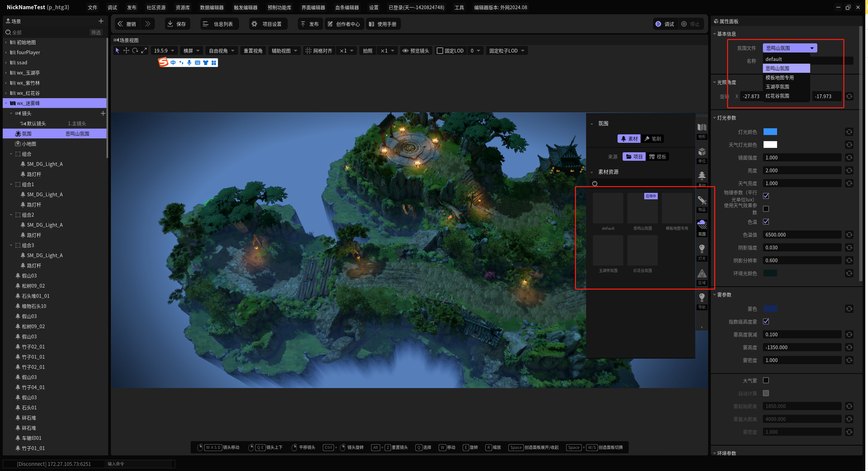Toggle the 指数级高度雾 checkbox
This screenshot has height=471, width=868.
tap(766, 322)
